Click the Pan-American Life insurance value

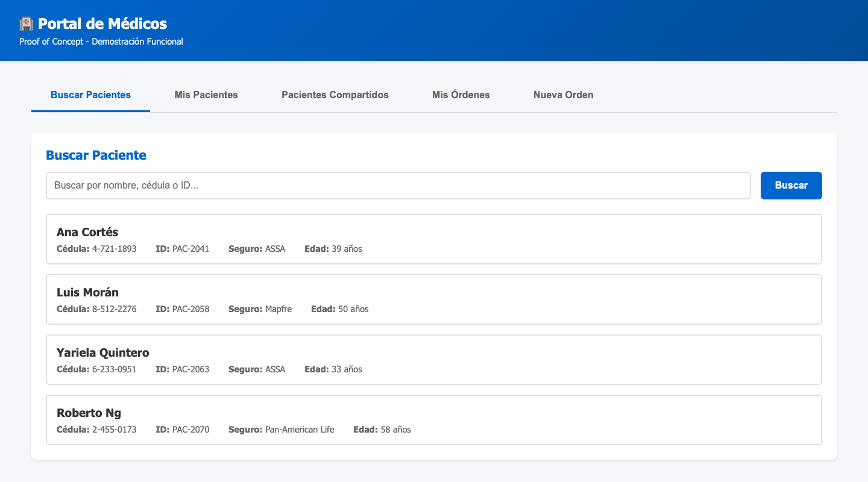click(300, 430)
